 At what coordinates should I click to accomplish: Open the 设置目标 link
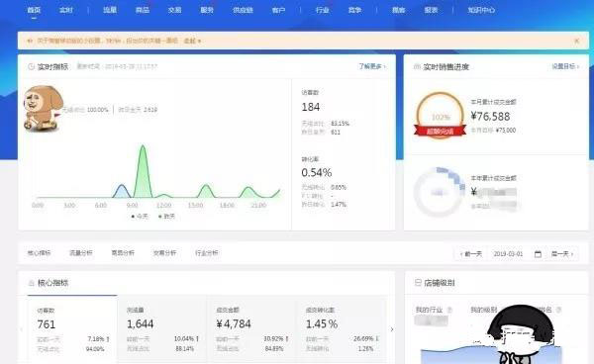[565, 66]
